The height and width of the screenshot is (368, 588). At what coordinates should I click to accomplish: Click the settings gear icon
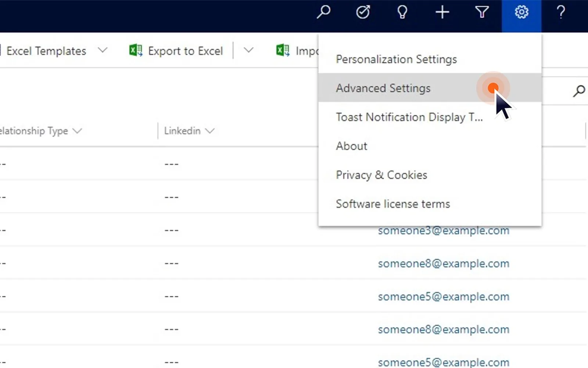tap(521, 12)
